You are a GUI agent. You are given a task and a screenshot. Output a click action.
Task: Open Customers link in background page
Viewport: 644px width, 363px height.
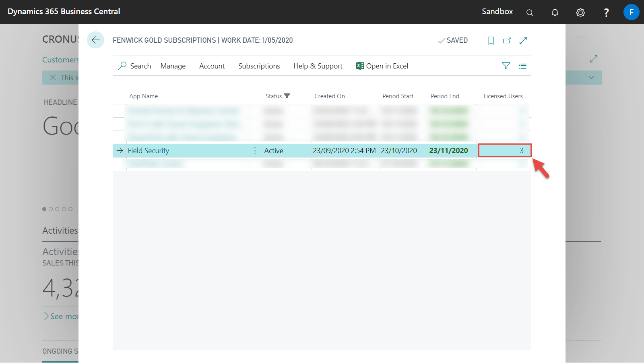tap(61, 60)
